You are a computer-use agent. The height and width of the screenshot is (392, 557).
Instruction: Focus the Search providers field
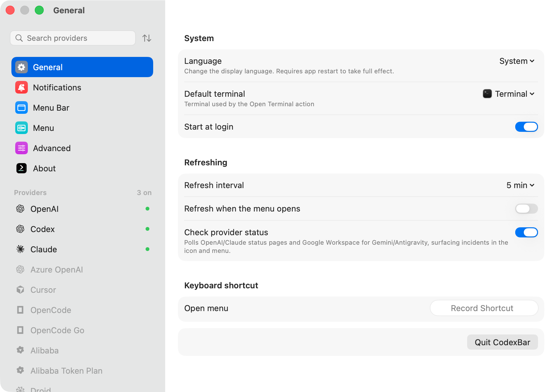point(73,38)
